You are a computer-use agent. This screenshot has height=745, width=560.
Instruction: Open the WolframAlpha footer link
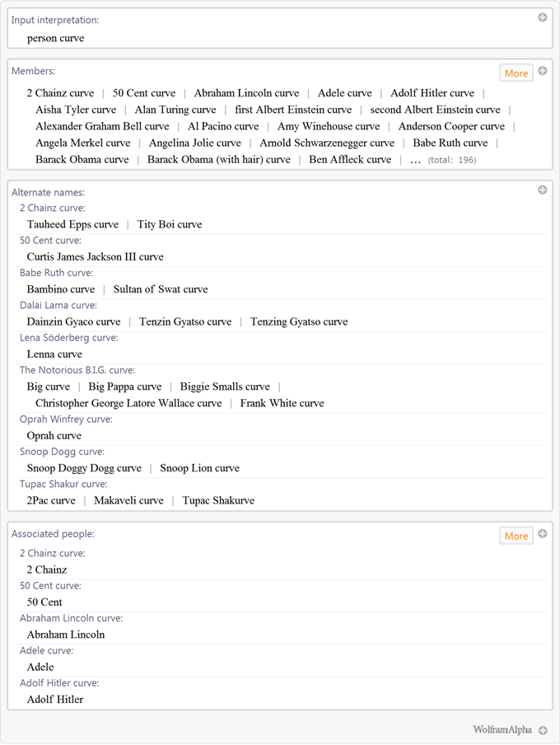pyautogui.click(x=502, y=730)
